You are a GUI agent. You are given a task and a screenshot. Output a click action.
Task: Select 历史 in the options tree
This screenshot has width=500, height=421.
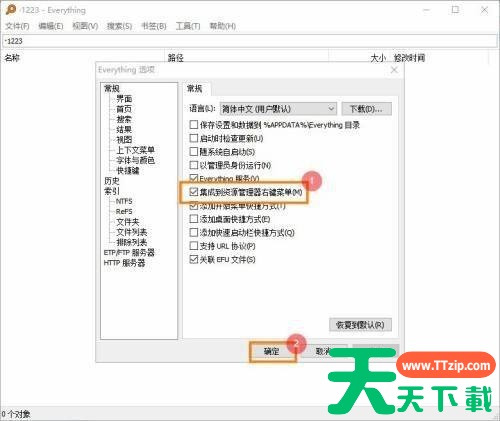112,181
